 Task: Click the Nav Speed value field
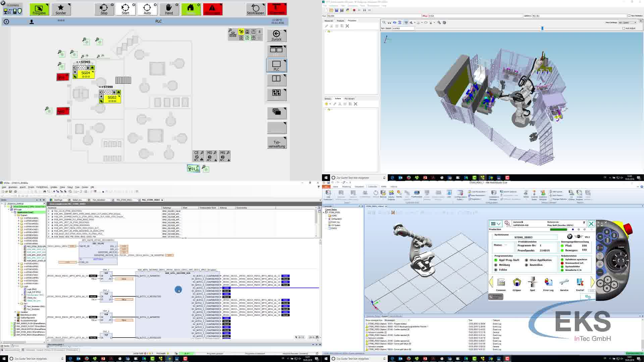[403, 28]
